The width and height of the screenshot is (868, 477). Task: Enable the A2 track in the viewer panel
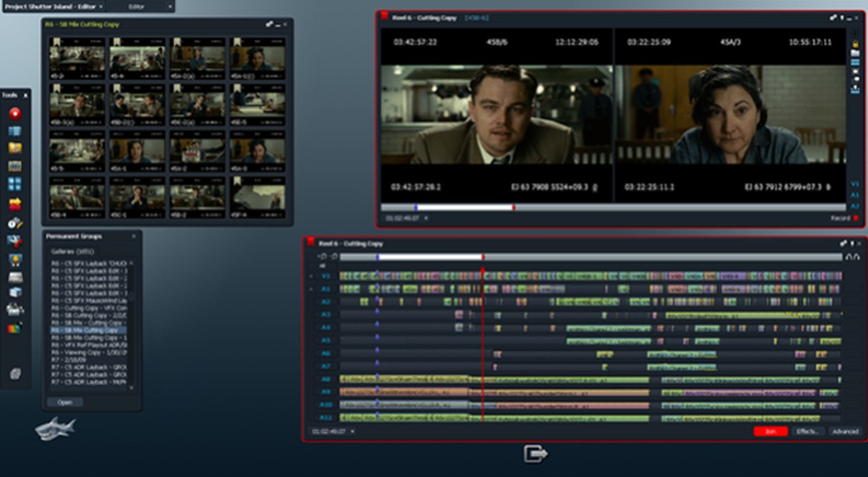[x=854, y=205]
